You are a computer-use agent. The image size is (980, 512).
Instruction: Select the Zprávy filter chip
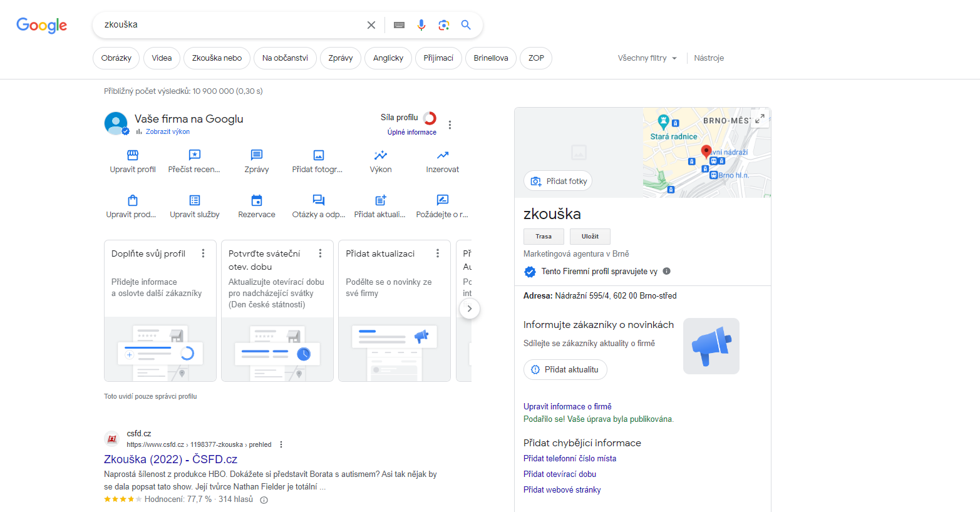point(341,58)
